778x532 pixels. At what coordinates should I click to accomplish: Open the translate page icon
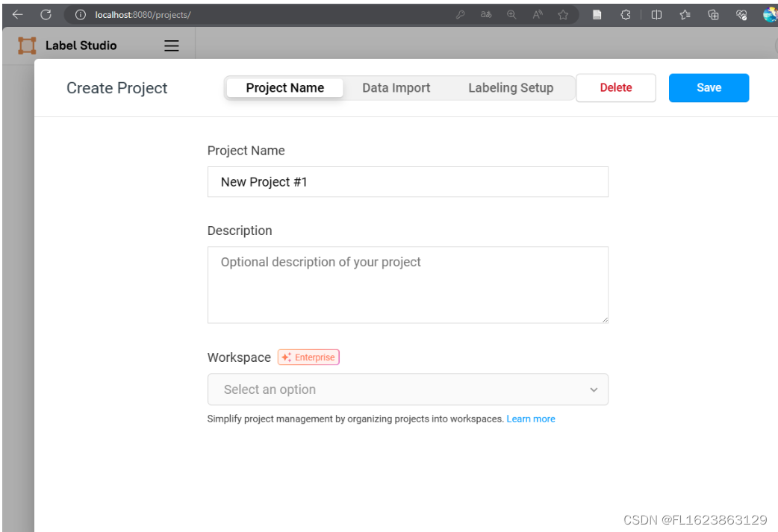[486, 14]
